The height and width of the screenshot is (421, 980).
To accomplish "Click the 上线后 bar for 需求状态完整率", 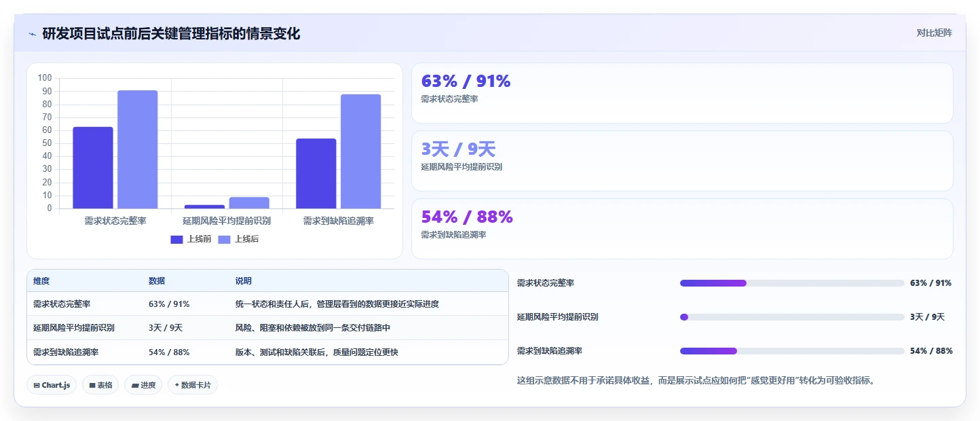I will [x=138, y=149].
